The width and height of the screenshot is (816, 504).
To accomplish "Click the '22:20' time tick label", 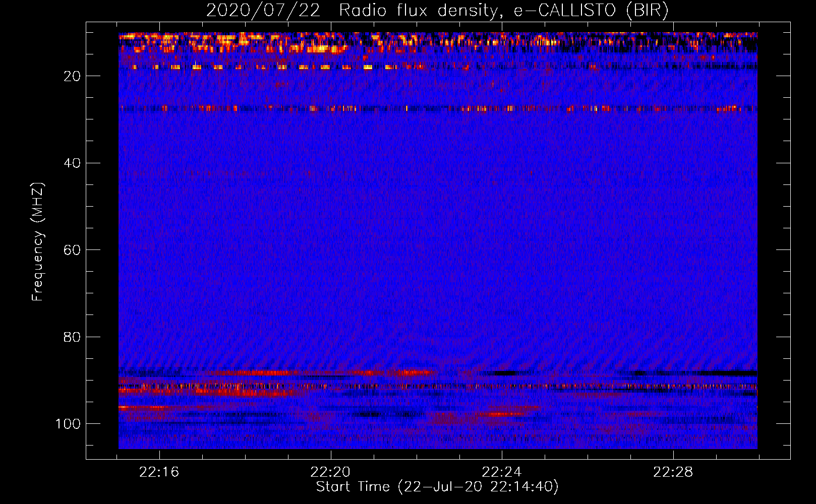I will [330, 472].
